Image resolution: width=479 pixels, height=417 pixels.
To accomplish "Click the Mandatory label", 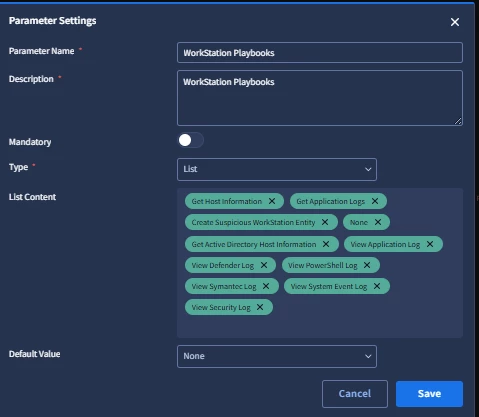I will [30, 142].
